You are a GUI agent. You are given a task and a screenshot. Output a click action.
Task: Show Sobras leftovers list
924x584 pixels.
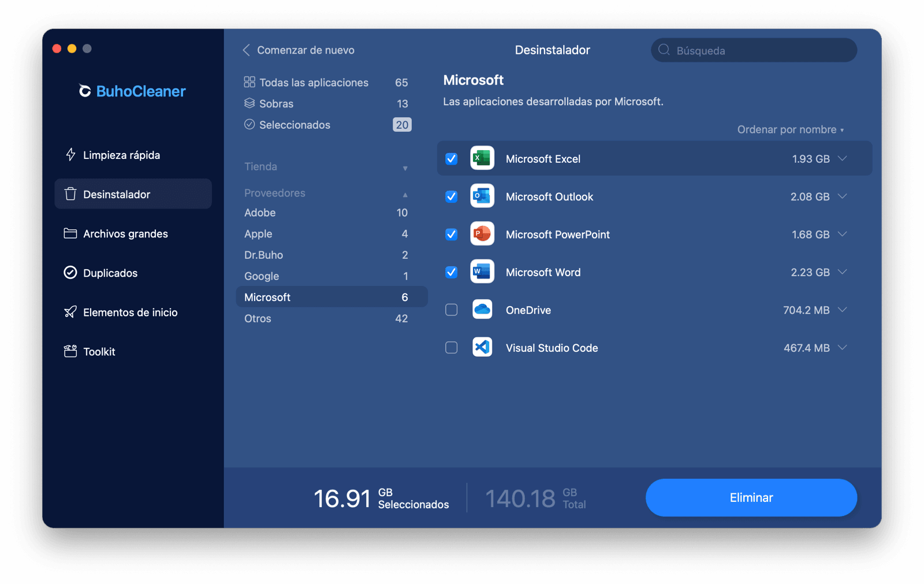pos(327,103)
